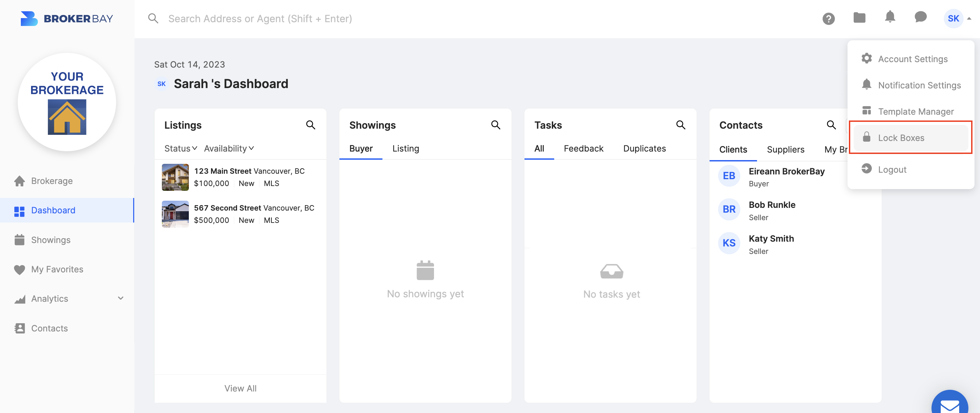Expand the Analytics chevron

pyautogui.click(x=121, y=299)
